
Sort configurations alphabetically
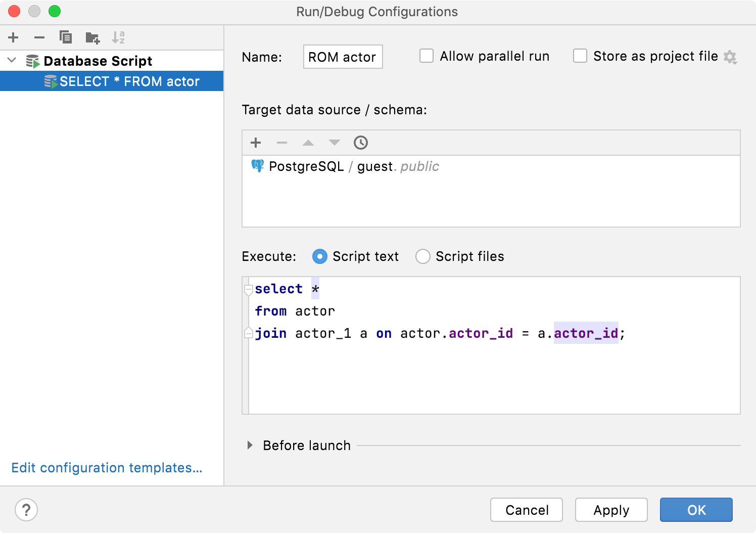click(x=119, y=37)
